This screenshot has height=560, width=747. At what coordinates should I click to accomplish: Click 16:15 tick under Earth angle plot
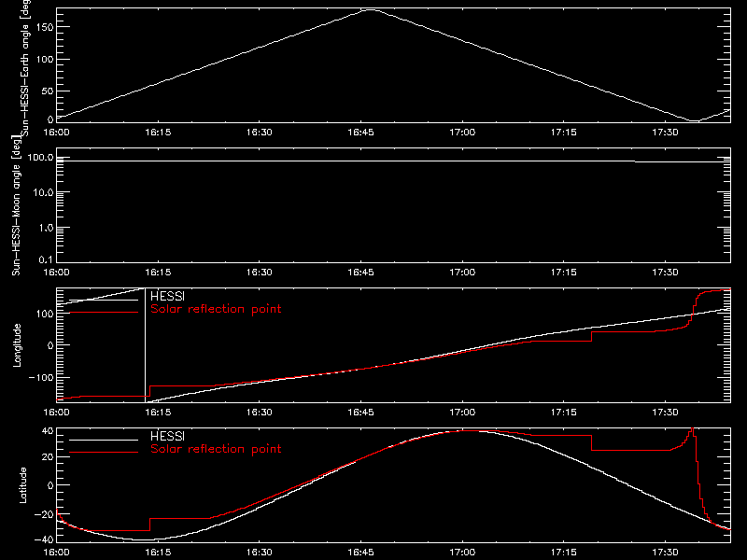158,133
